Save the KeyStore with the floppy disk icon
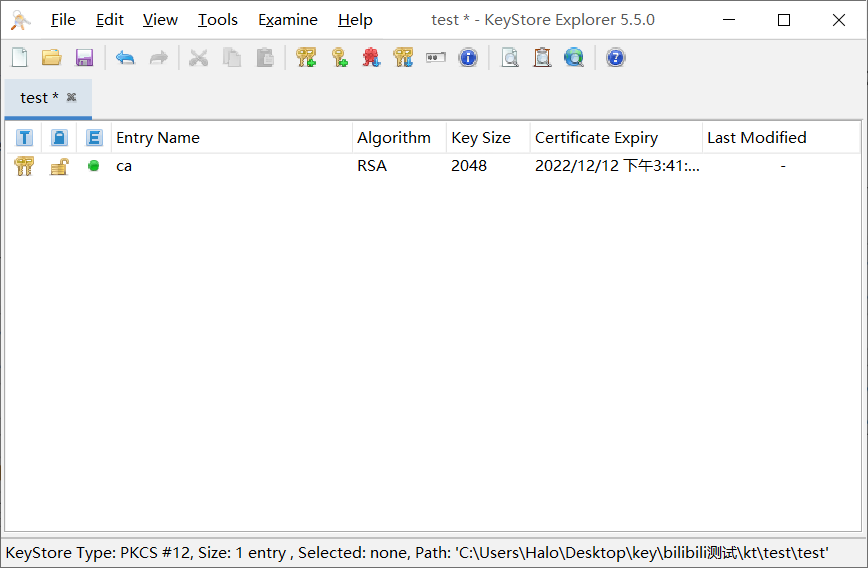This screenshot has height=568, width=868. coord(84,58)
